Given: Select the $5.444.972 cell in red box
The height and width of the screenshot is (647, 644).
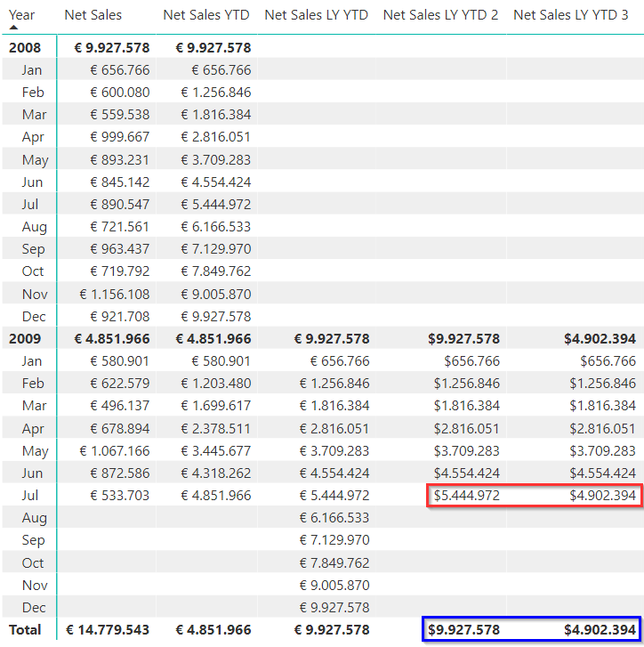Looking at the screenshot, I should click(x=466, y=495).
